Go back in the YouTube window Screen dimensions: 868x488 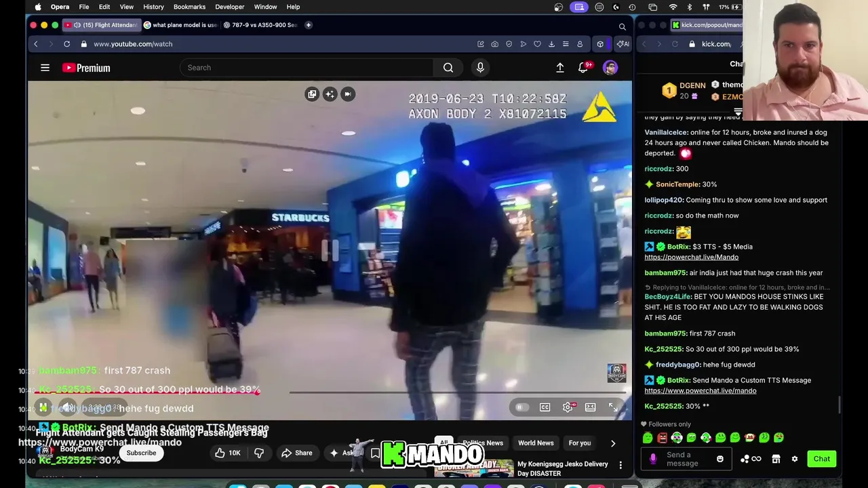pyautogui.click(x=36, y=44)
